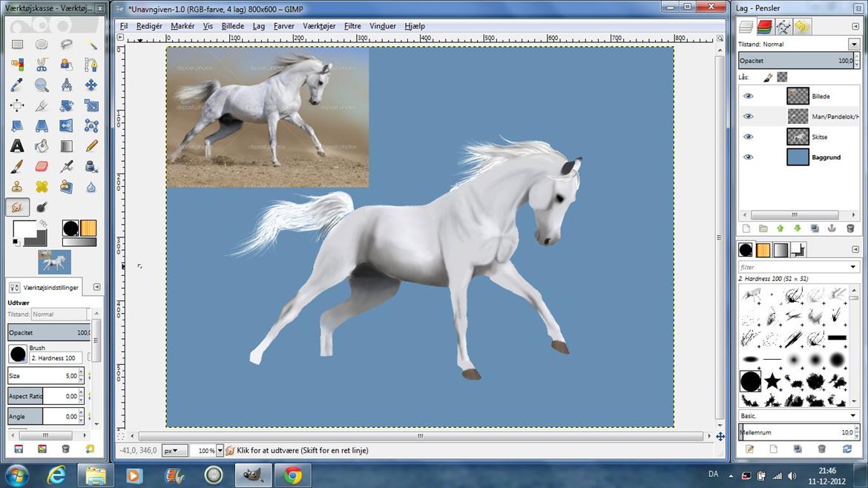Click the anchor layer icon
868x488 pixels.
pos(832,228)
